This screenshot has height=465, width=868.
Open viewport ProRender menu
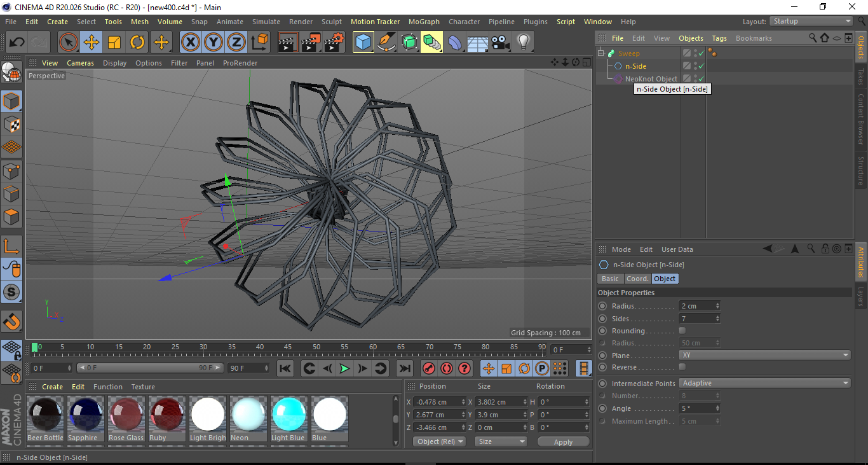(x=240, y=63)
